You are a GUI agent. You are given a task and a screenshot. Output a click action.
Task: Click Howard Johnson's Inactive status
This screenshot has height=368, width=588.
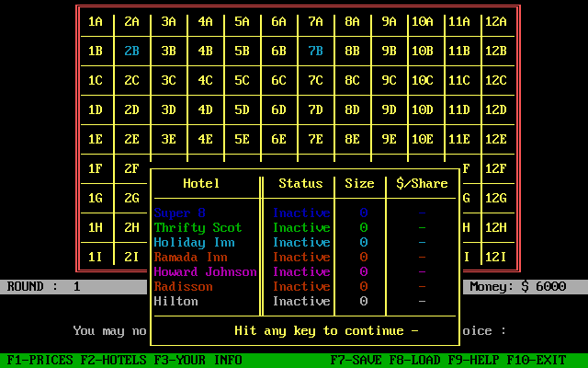click(x=301, y=271)
